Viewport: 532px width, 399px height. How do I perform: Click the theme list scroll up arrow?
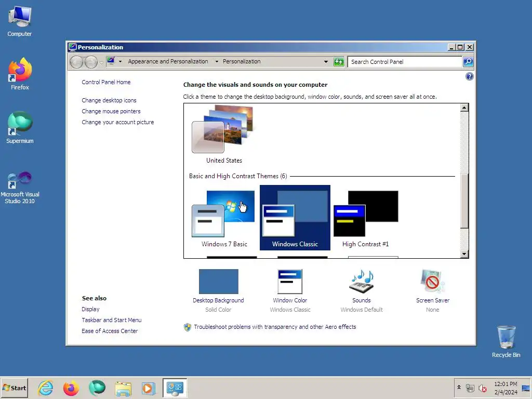464,108
